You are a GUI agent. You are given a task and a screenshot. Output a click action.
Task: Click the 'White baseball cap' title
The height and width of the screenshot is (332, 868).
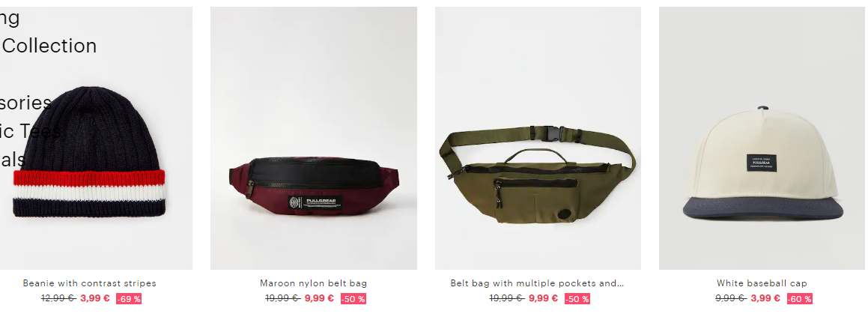pos(762,283)
